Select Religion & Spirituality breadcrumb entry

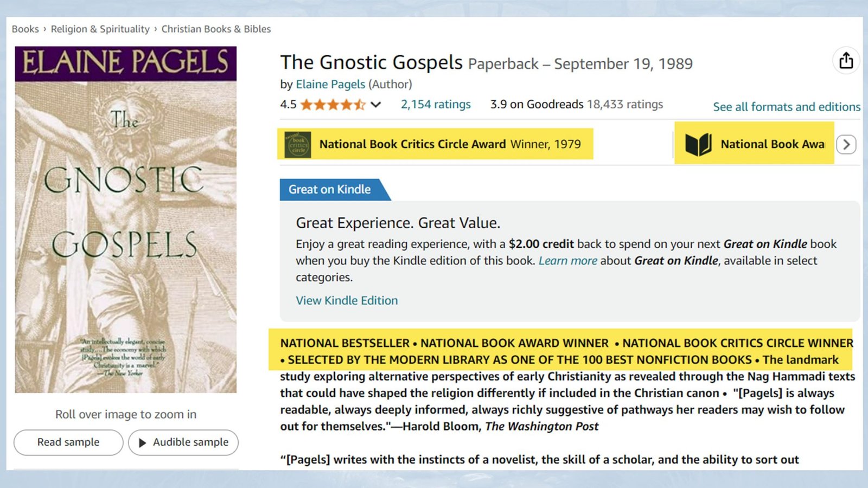pos(100,29)
